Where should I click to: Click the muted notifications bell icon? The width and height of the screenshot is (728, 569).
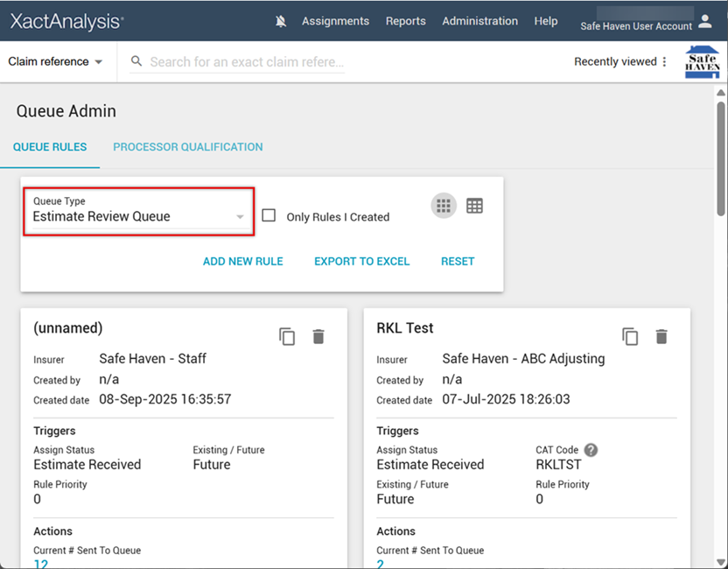click(x=281, y=22)
